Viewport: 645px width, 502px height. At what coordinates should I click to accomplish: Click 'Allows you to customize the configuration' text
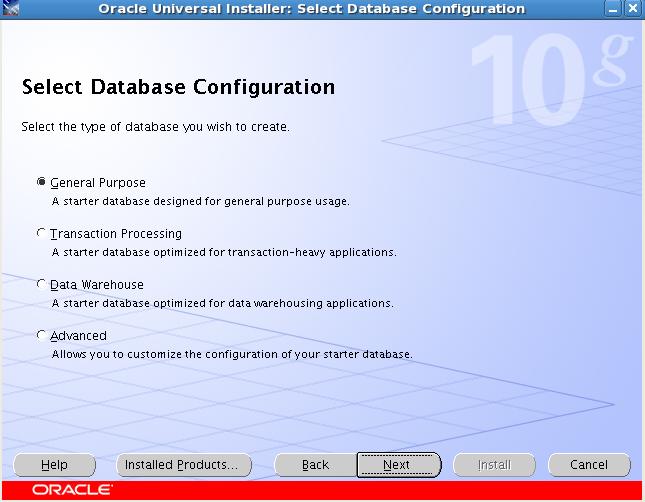click(x=232, y=354)
